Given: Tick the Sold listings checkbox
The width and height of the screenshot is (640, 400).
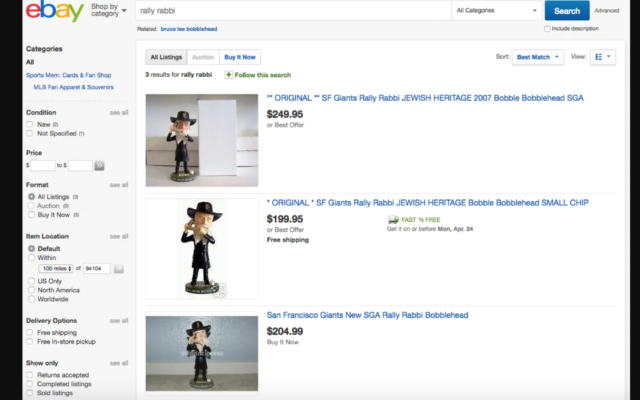Looking at the screenshot, I should 31,393.
